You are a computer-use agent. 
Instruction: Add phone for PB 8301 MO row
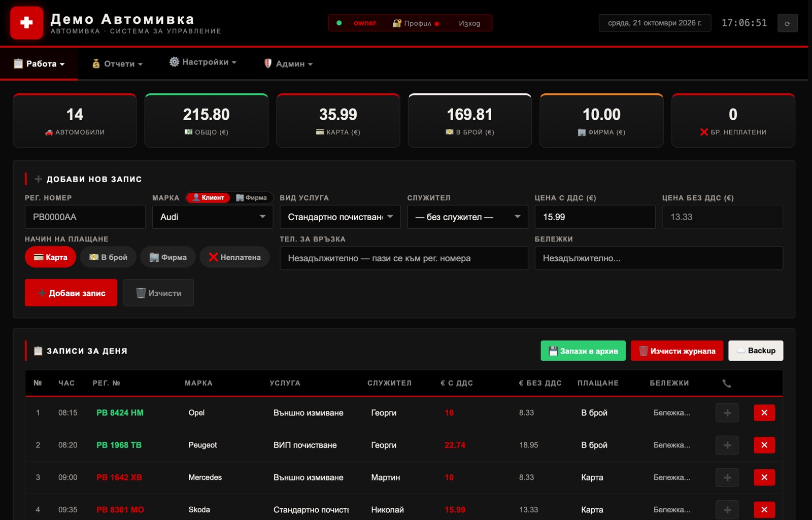(x=727, y=510)
